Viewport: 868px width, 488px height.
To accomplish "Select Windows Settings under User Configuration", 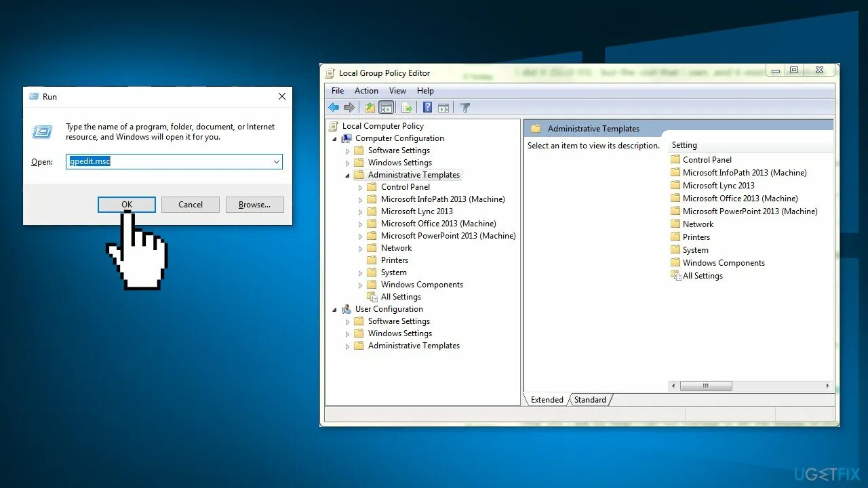I will pos(400,333).
